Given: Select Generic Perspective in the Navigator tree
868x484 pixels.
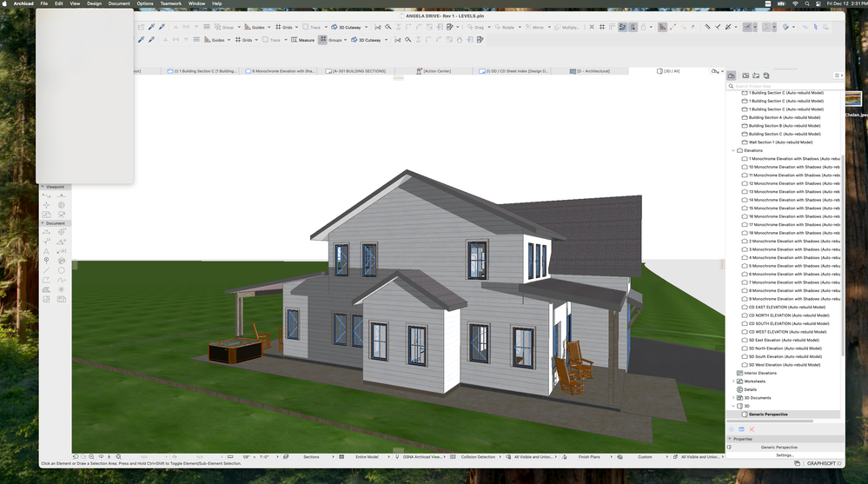Looking at the screenshot, I should click(768, 414).
